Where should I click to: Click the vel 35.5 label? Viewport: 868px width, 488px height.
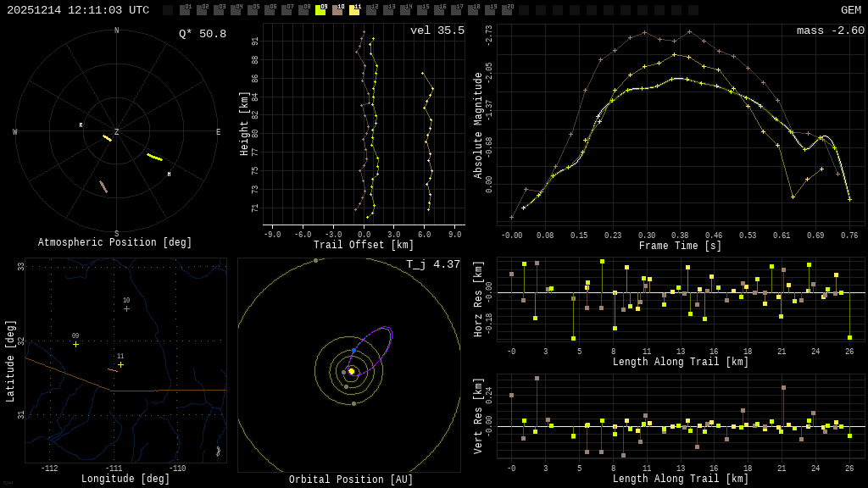[x=437, y=30]
